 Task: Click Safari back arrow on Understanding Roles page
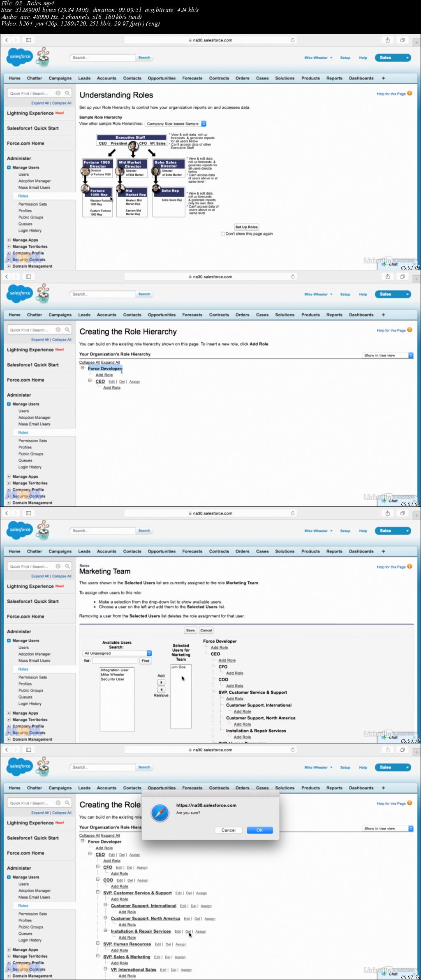7,40
